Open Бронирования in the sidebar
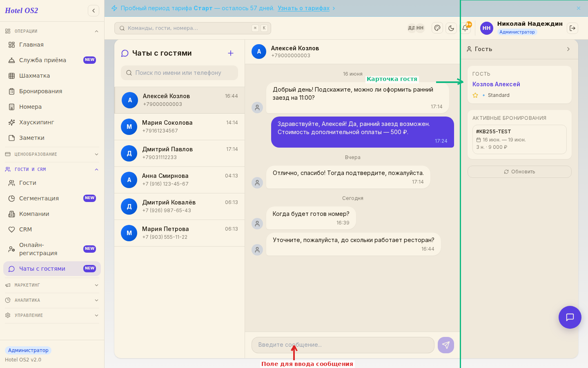The image size is (588, 368). pyautogui.click(x=52, y=91)
